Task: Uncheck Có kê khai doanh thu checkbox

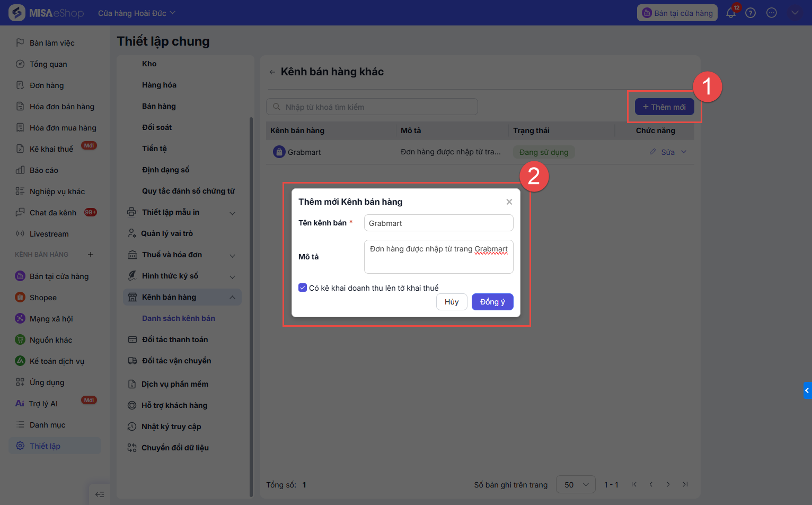Action: (x=303, y=288)
